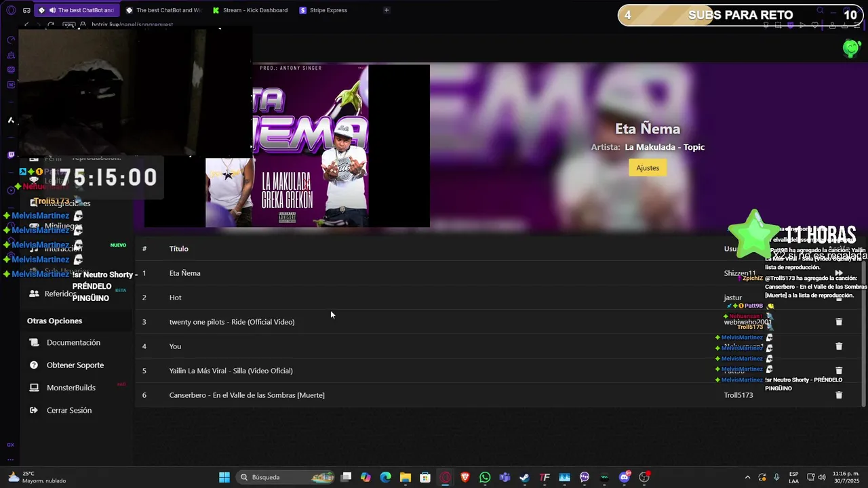Open Obtener Soporte link
Screen dimensions: 868x488
(x=75, y=365)
